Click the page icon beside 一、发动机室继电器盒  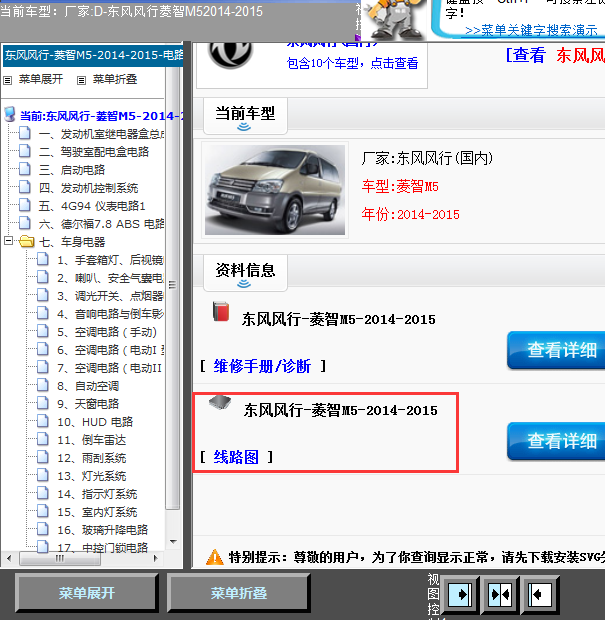pyautogui.click(x=25, y=133)
